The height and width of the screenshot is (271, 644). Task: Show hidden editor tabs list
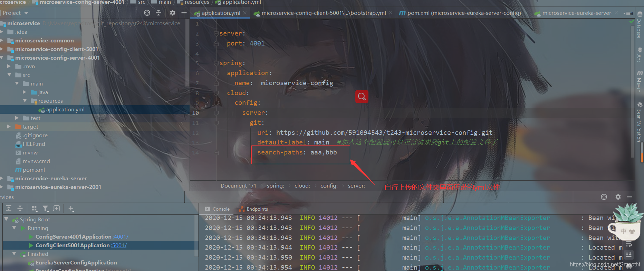(x=628, y=13)
